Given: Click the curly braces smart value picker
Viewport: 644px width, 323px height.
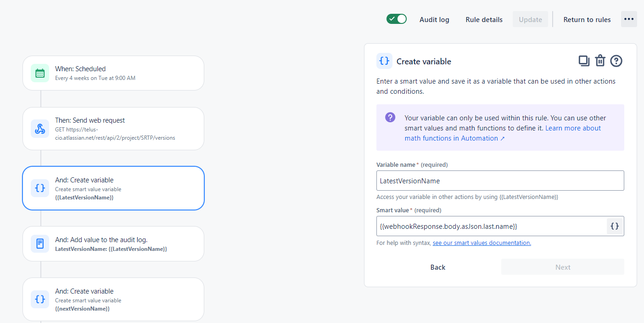Looking at the screenshot, I should pos(615,226).
